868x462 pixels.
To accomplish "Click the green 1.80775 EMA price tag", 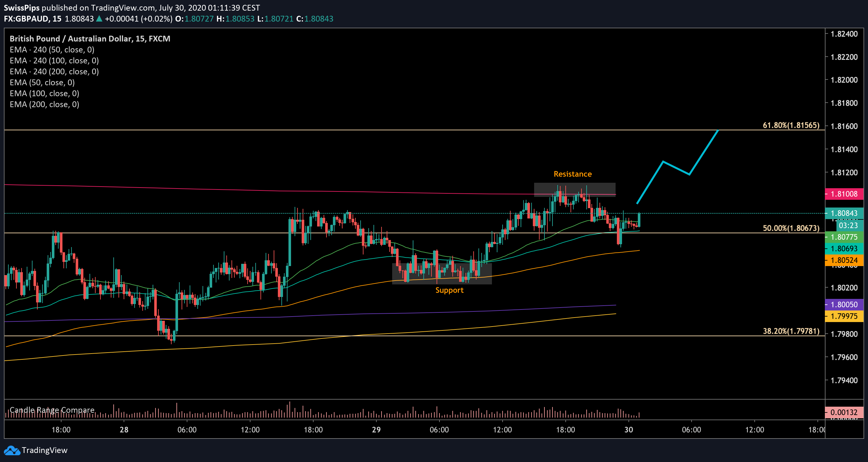I will [x=844, y=237].
